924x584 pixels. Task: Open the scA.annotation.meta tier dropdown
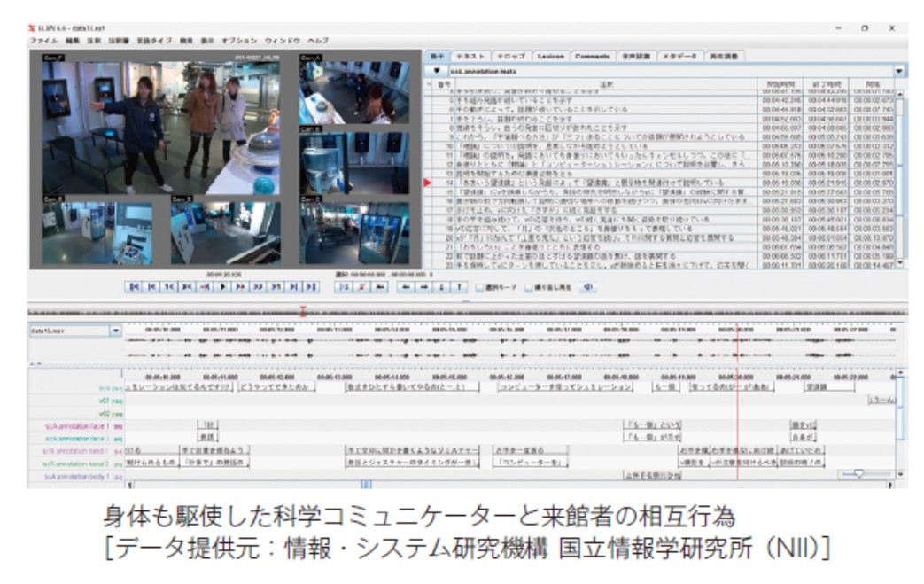(x=437, y=70)
